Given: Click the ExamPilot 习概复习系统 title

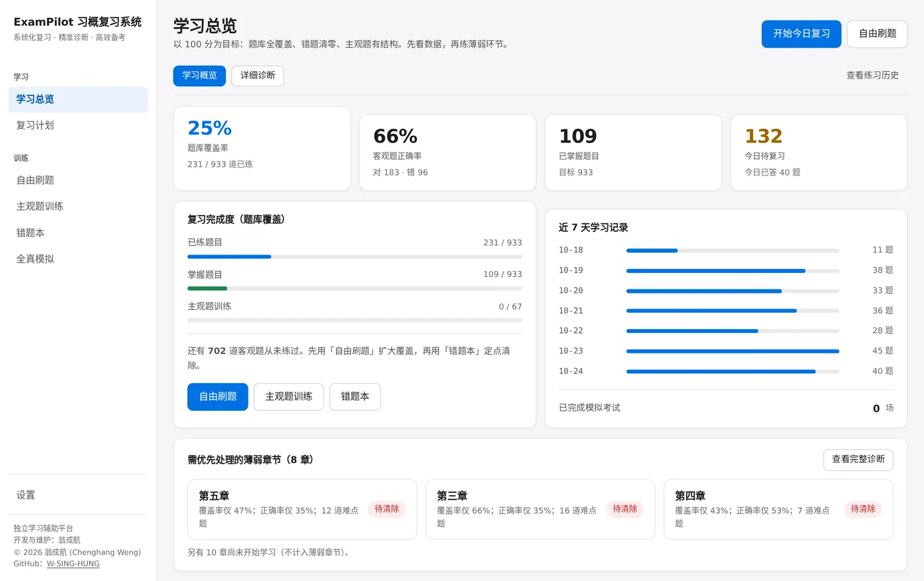Looking at the screenshot, I should click(x=78, y=22).
